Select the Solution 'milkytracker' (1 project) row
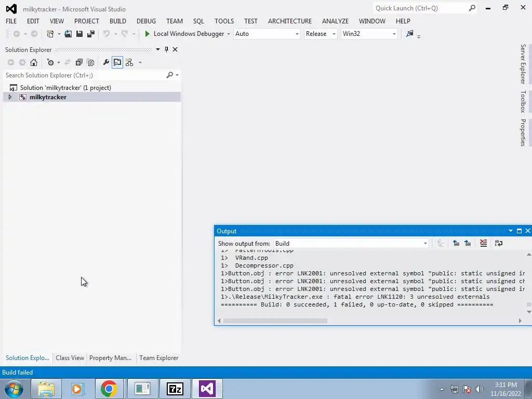This screenshot has height=399, width=532. tap(91, 87)
